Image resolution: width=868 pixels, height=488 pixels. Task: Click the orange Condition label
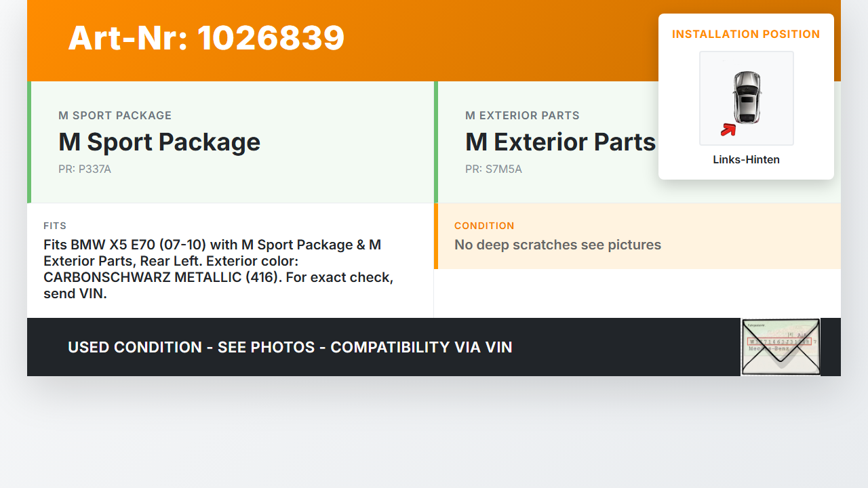click(484, 226)
